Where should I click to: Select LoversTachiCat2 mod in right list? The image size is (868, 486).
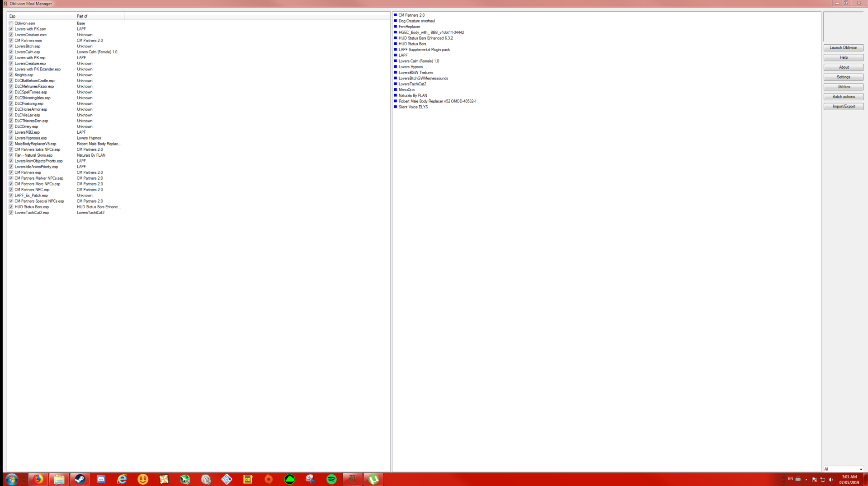tap(412, 84)
